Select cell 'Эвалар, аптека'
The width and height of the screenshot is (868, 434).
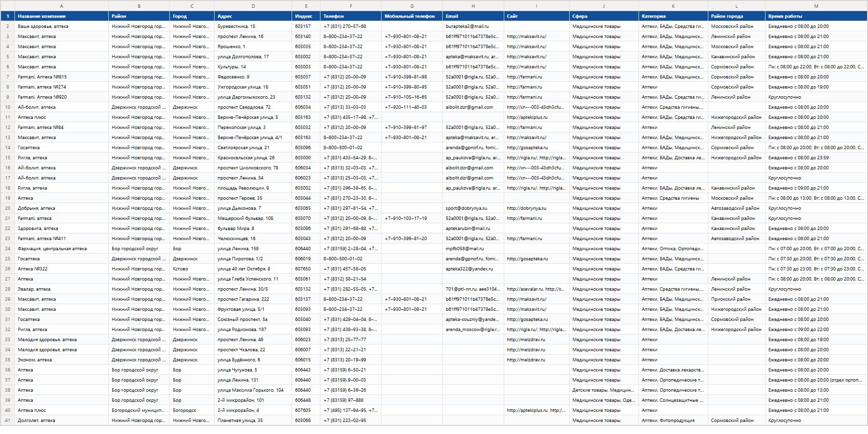click(62, 289)
